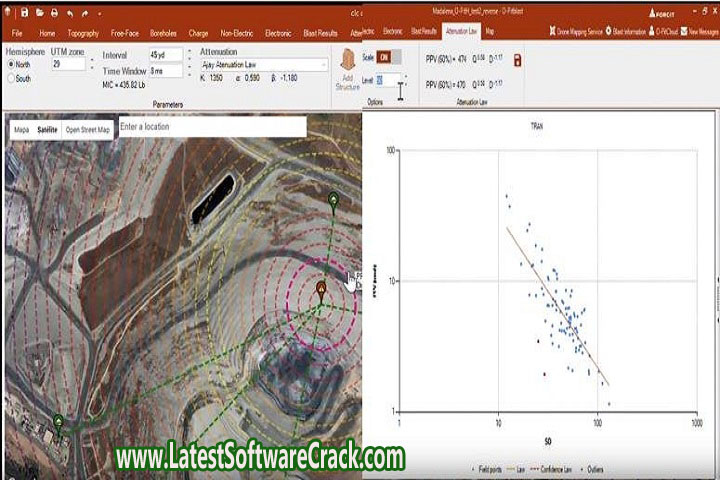Increase the Time Window value

(190, 67)
